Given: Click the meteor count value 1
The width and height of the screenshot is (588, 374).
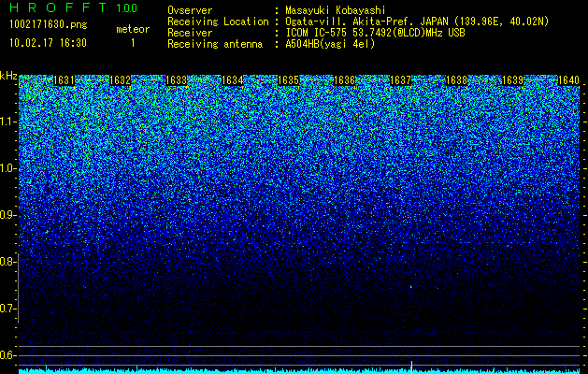Looking at the screenshot, I should [133, 44].
